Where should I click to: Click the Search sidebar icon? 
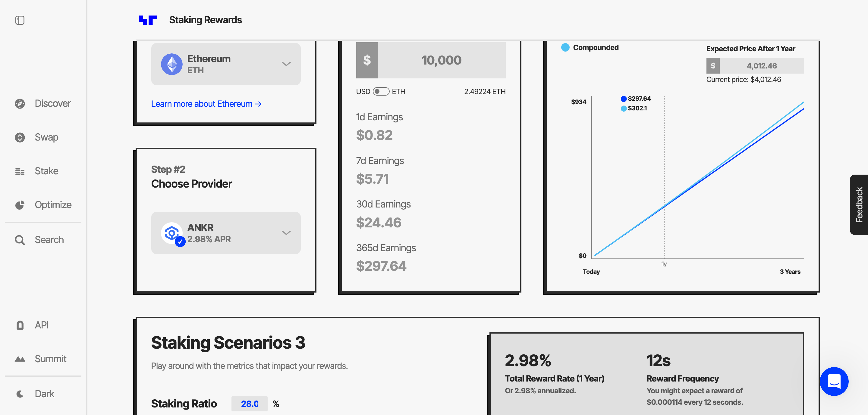pos(20,239)
